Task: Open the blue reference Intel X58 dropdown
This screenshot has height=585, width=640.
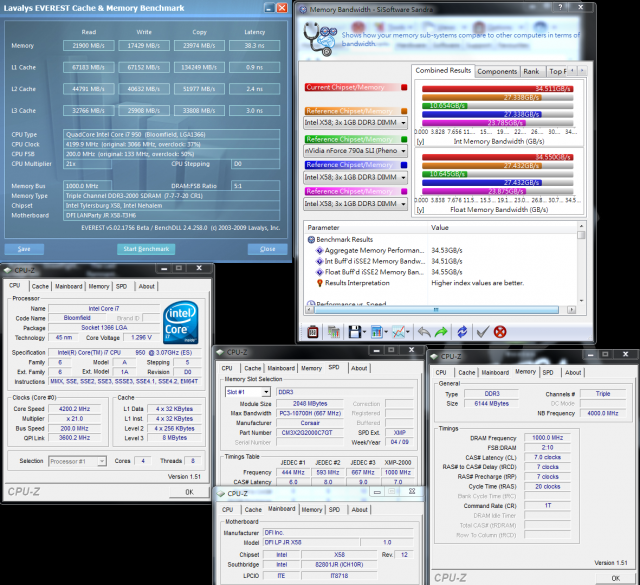Action: click(403, 178)
